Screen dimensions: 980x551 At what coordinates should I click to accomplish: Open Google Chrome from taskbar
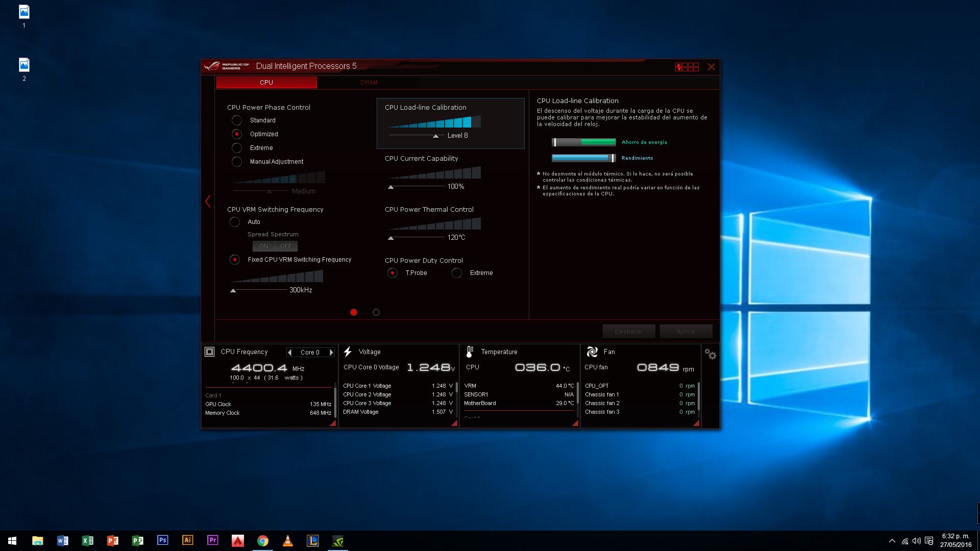click(x=262, y=540)
